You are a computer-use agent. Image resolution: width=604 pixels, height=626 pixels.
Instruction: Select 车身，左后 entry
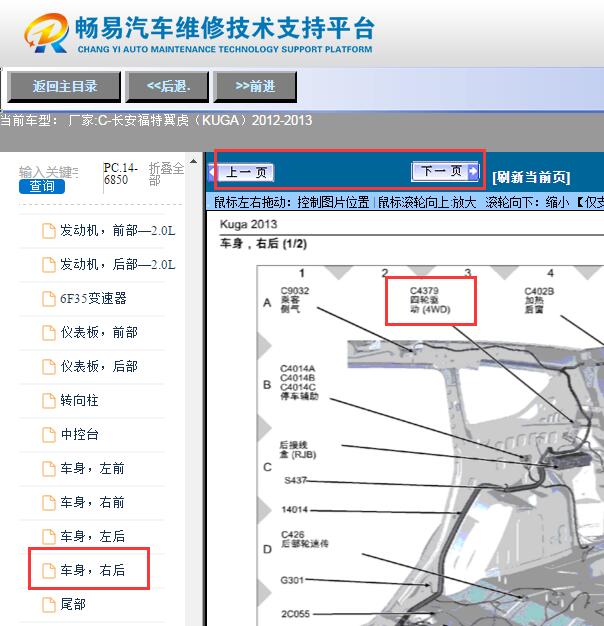[x=92, y=536]
